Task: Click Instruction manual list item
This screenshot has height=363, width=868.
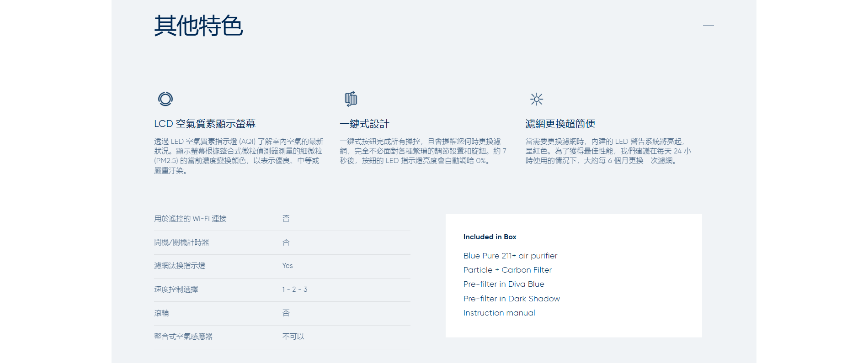Action: 499,313
